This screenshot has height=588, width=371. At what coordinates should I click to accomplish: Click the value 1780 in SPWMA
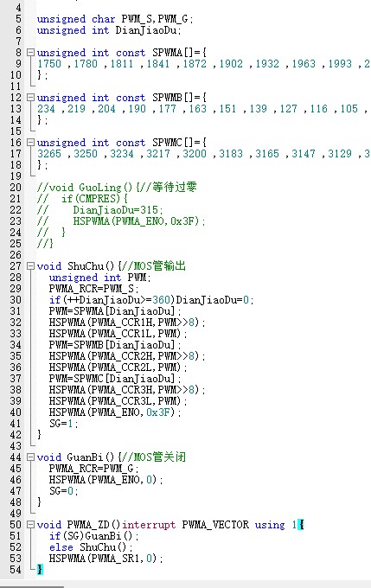click(86, 64)
